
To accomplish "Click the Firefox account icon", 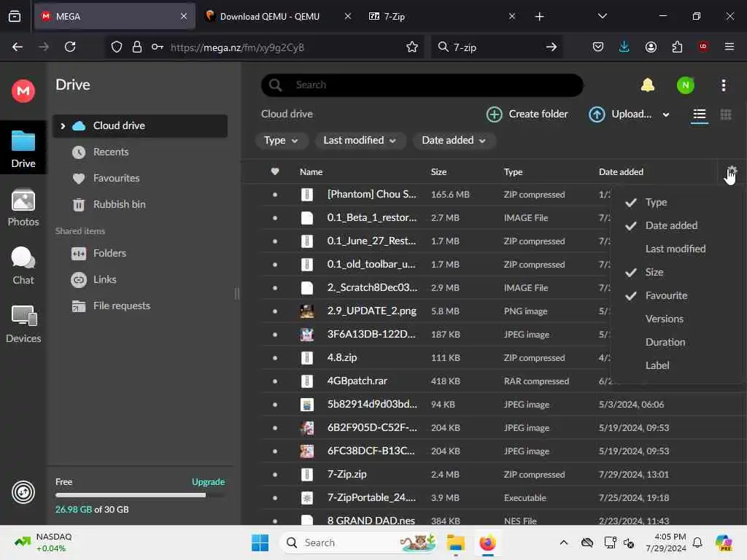I will (651, 47).
